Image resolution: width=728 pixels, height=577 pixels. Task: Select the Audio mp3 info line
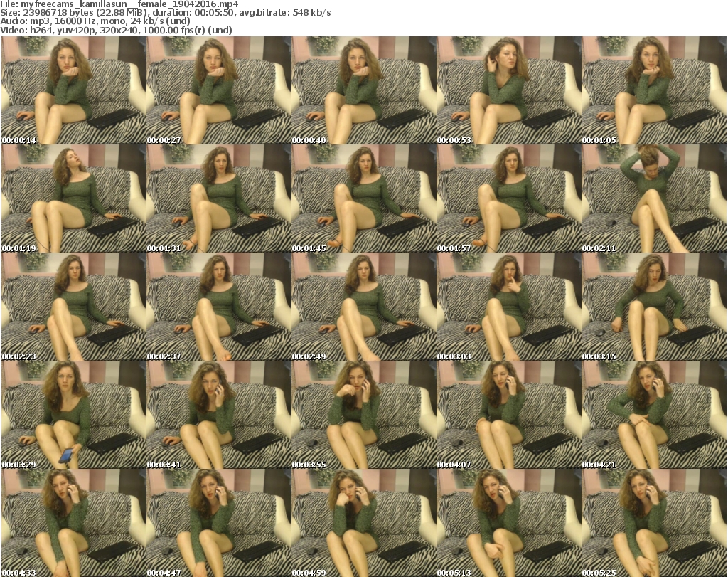pos(95,21)
